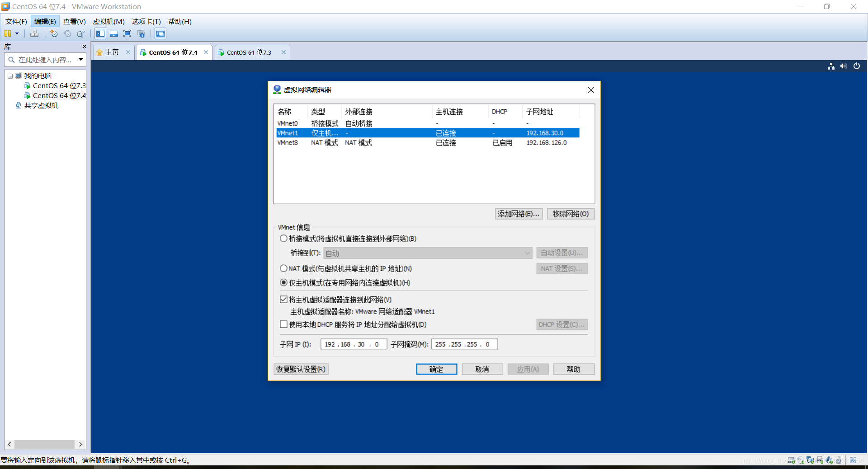Click the 确定 button
Screen dimensions: 868x469
pyautogui.click(x=436, y=369)
